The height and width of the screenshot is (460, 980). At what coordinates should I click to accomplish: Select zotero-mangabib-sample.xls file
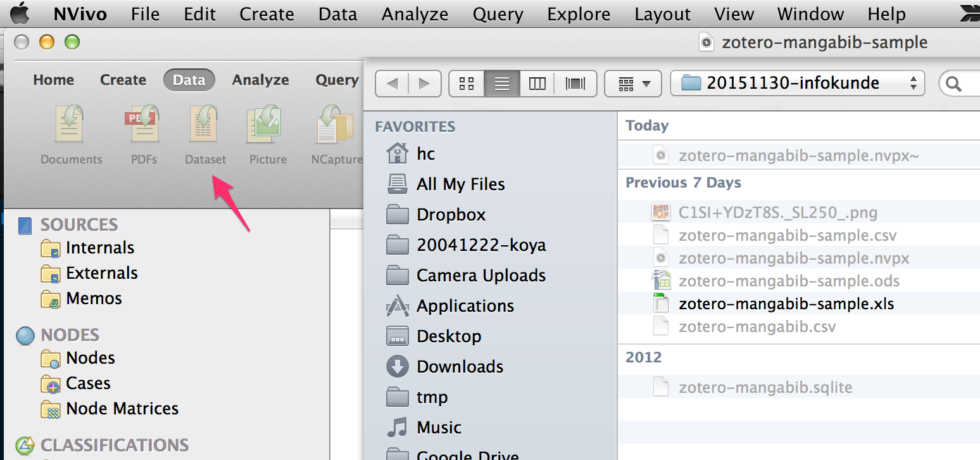point(786,304)
